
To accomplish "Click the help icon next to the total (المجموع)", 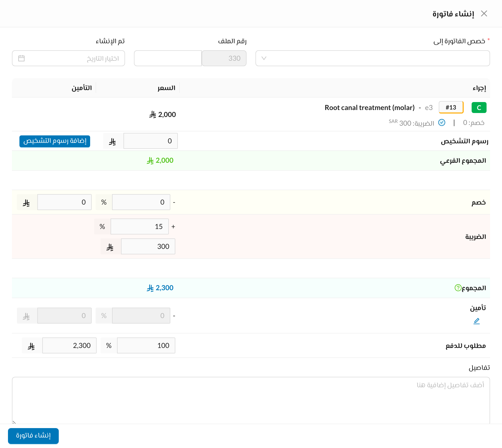I will point(458,288).
